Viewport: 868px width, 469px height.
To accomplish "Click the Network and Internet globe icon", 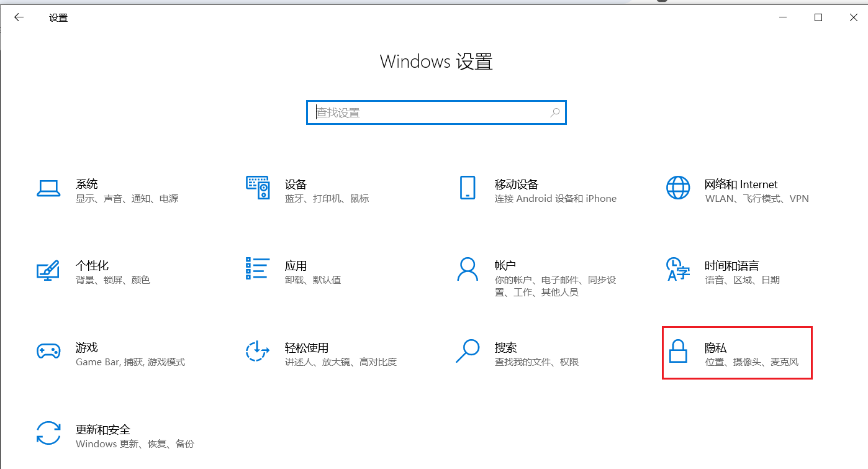I will [678, 188].
